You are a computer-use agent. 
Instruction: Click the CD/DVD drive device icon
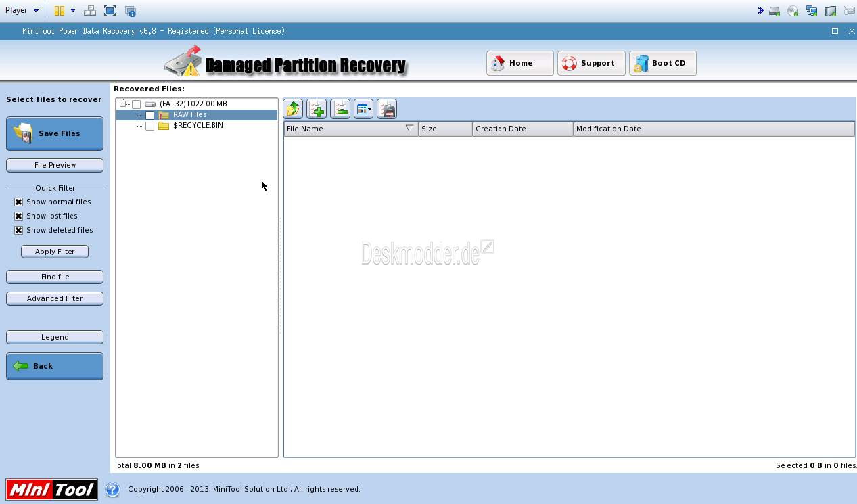[x=793, y=11]
